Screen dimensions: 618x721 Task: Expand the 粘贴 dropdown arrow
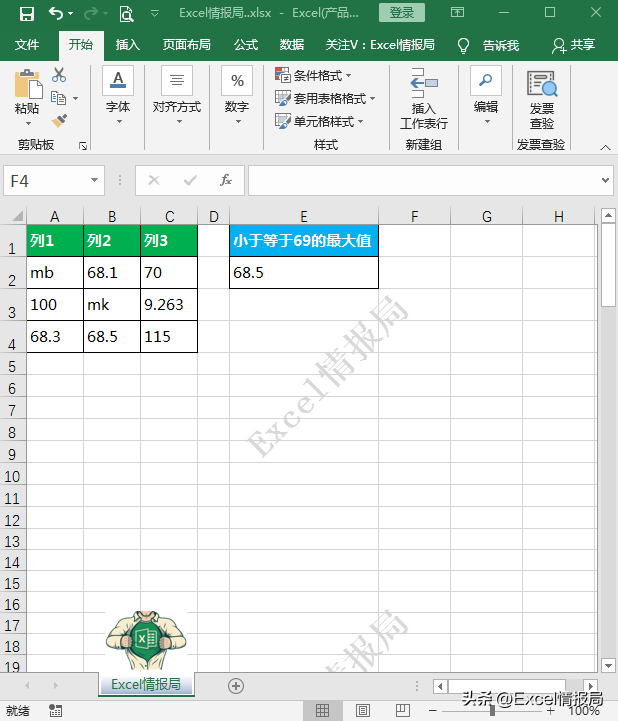pos(28,123)
